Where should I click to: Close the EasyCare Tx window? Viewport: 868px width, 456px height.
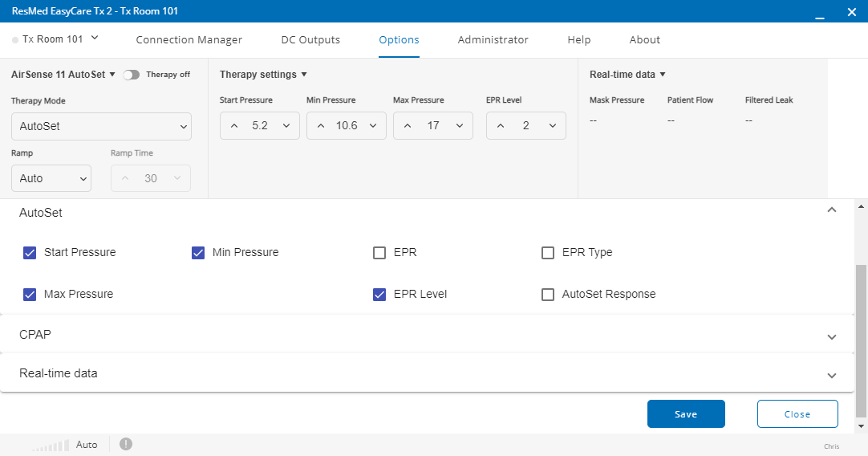click(x=851, y=11)
